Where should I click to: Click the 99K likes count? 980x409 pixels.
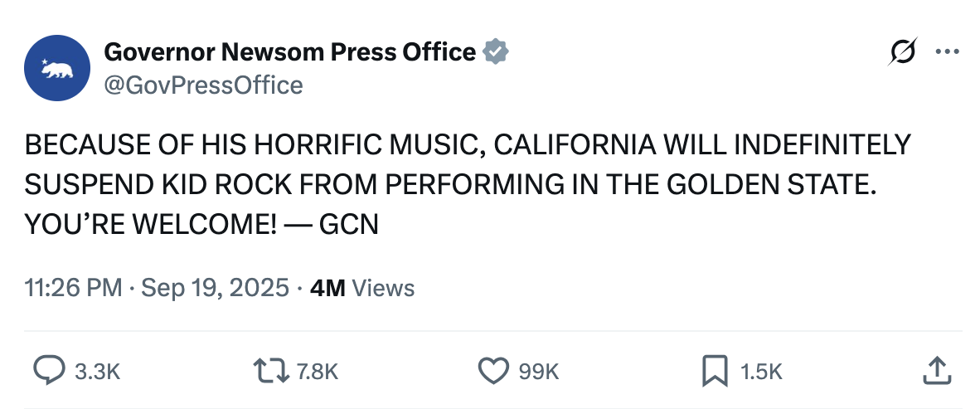pos(539,372)
